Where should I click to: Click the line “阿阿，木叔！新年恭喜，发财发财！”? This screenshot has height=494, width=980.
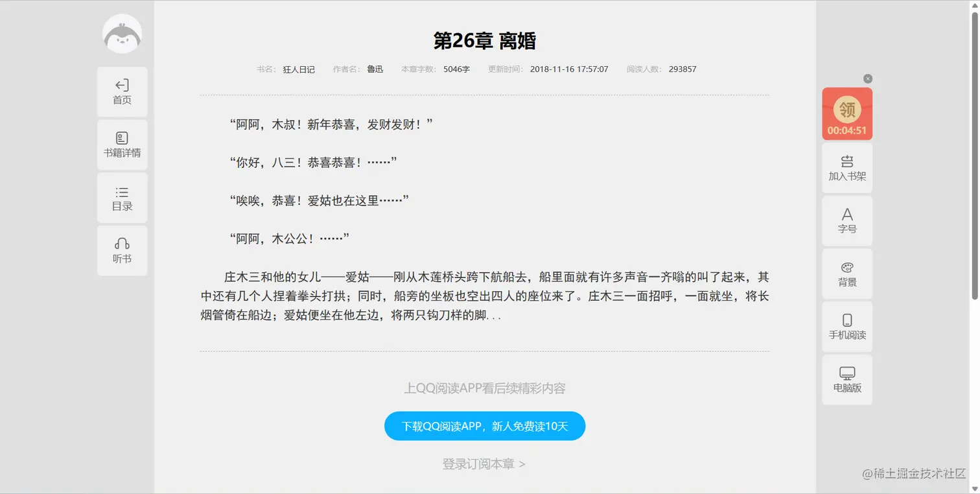331,124
